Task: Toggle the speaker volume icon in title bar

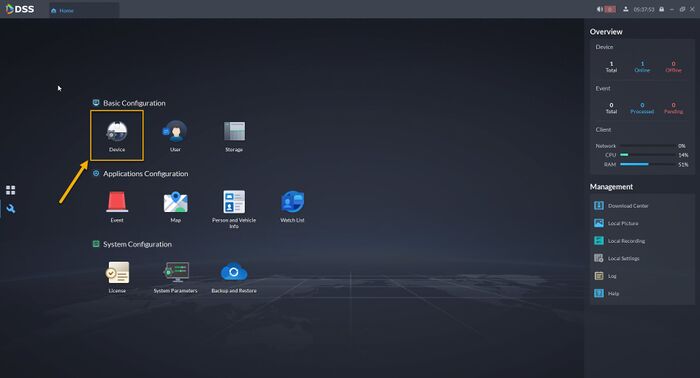Action: tap(600, 9)
